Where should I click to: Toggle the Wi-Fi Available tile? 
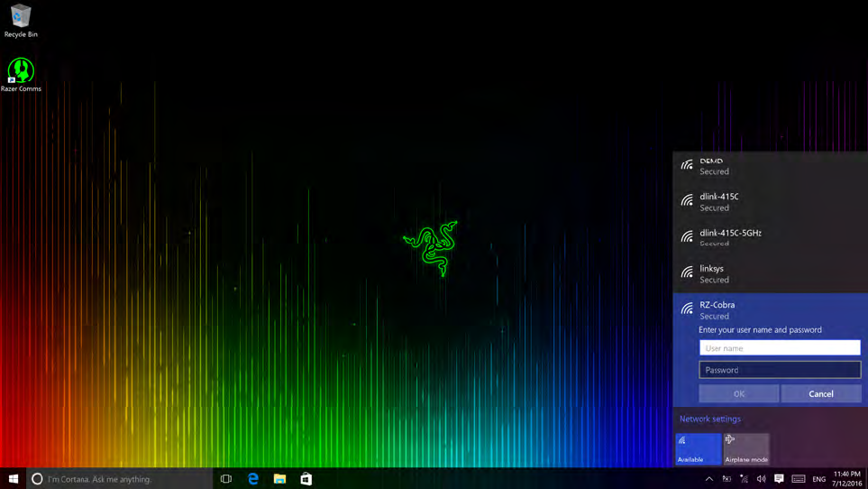698,448
